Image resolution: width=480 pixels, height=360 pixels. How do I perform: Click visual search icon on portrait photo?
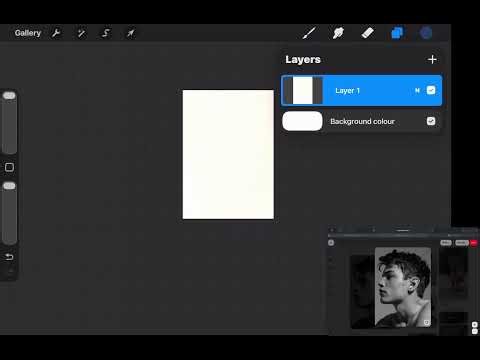point(426,322)
